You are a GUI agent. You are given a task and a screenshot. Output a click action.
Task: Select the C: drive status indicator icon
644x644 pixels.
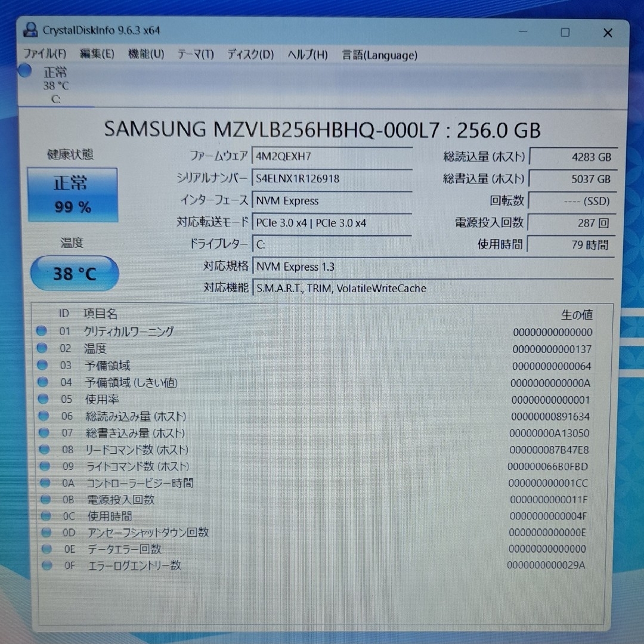pyautogui.click(x=25, y=70)
